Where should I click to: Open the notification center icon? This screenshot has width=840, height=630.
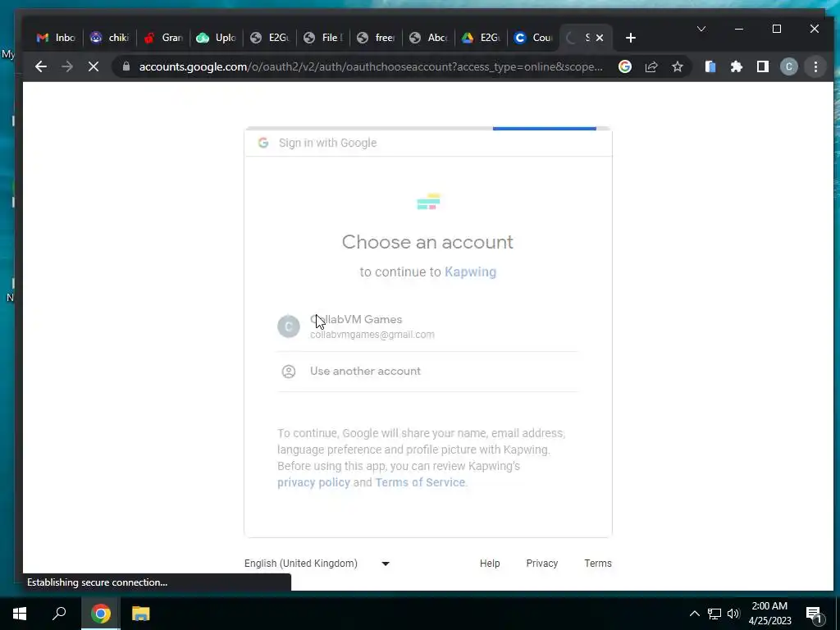coord(814,614)
